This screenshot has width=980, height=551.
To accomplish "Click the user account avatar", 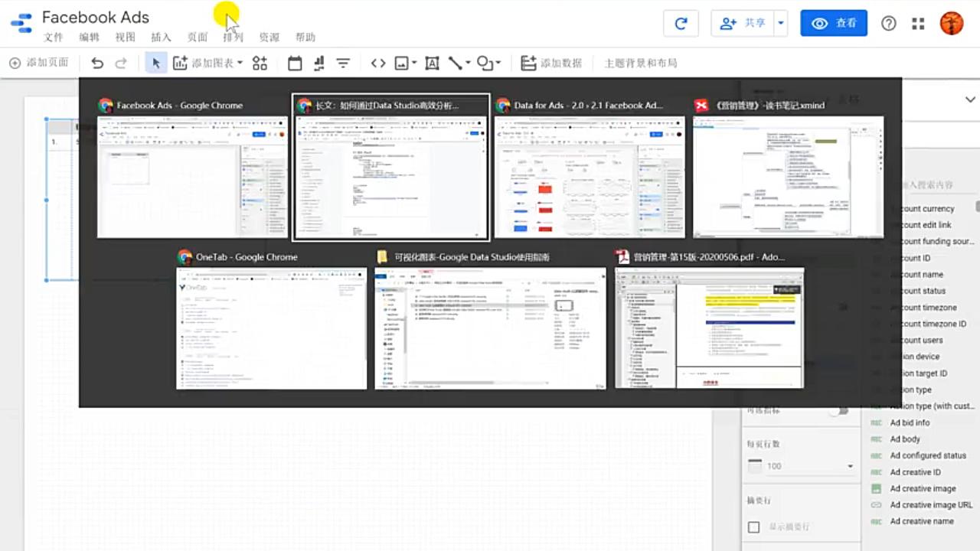I will pos(952,23).
